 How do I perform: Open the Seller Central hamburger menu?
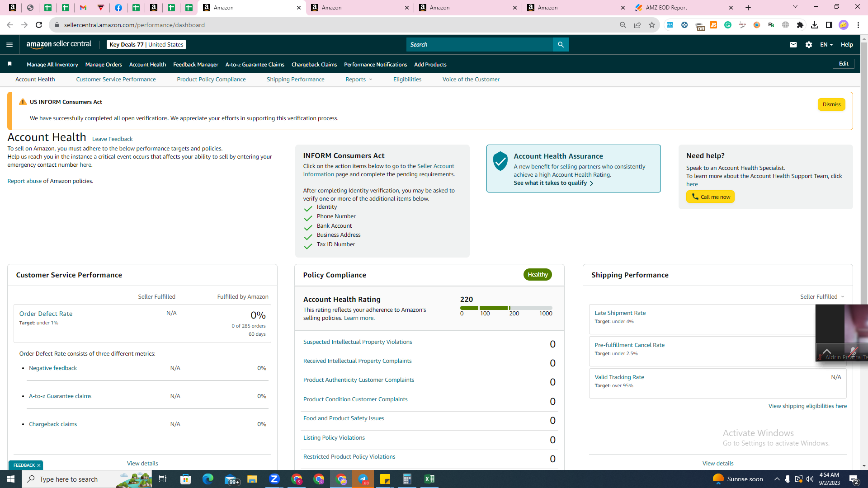coord(9,45)
